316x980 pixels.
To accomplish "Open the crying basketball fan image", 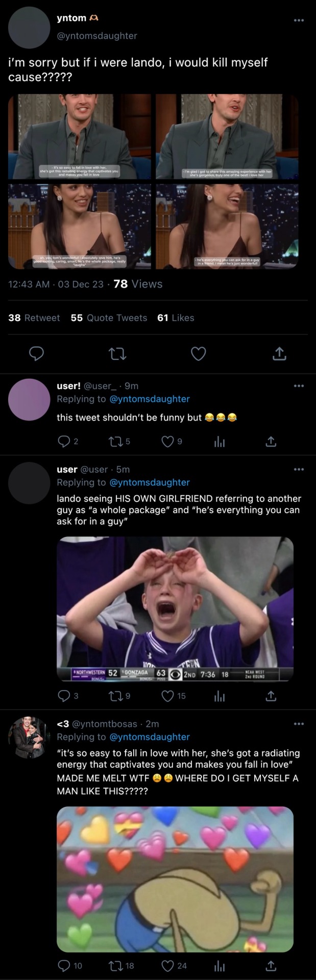I will tap(175, 609).
